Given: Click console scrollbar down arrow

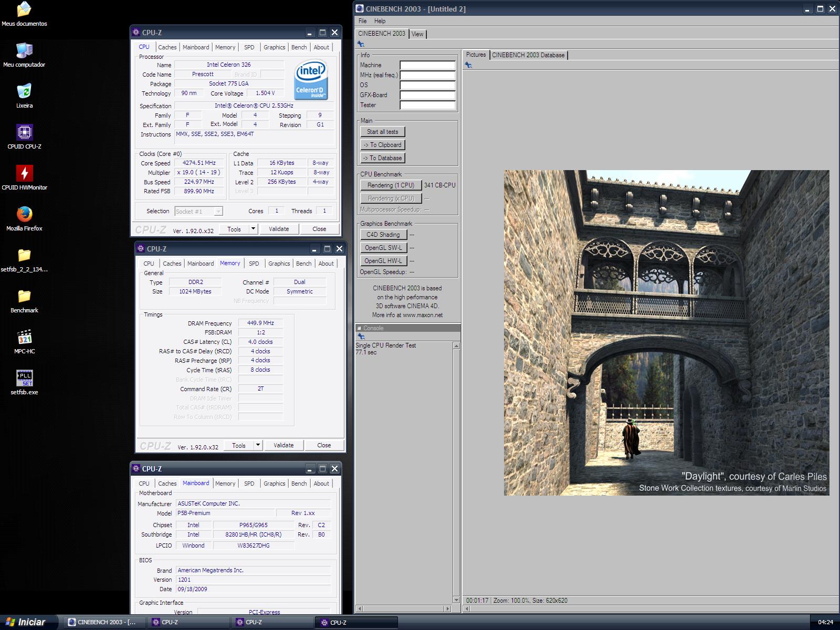Looking at the screenshot, I should pyautogui.click(x=456, y=600).
